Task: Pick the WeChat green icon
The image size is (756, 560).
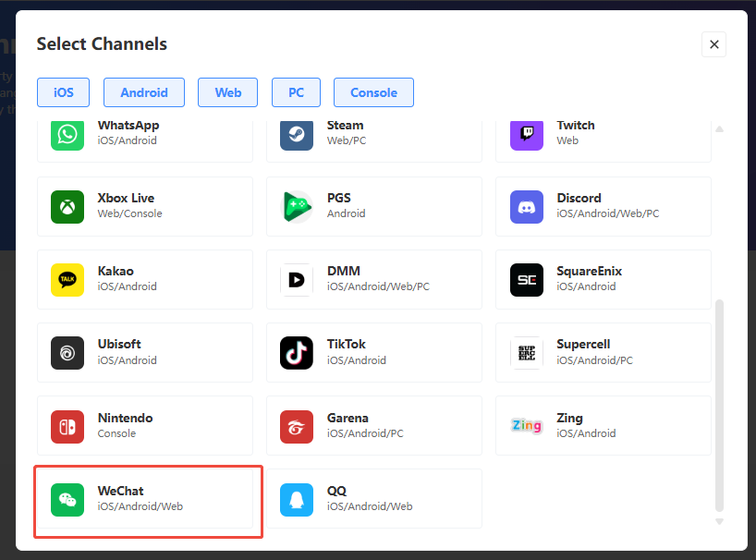Action: pyautogui.click(x=67, y=499)
